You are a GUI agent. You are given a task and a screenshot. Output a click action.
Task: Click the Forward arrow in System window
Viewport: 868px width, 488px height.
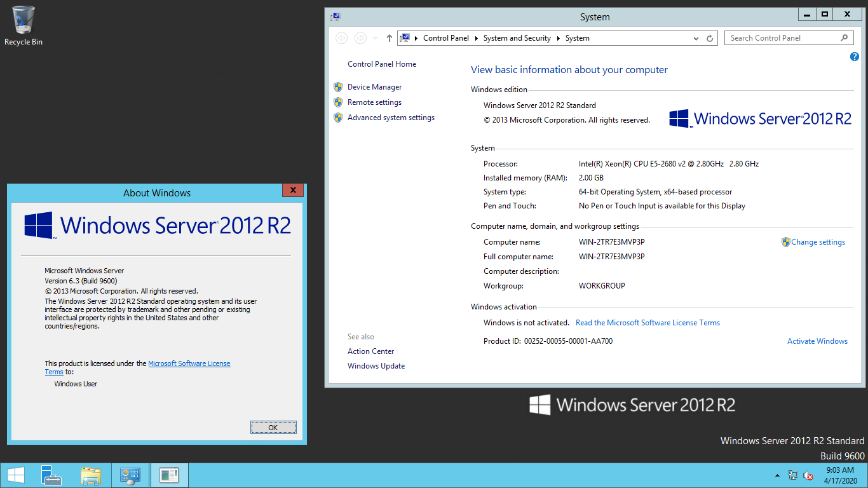[x=360, y=38]
